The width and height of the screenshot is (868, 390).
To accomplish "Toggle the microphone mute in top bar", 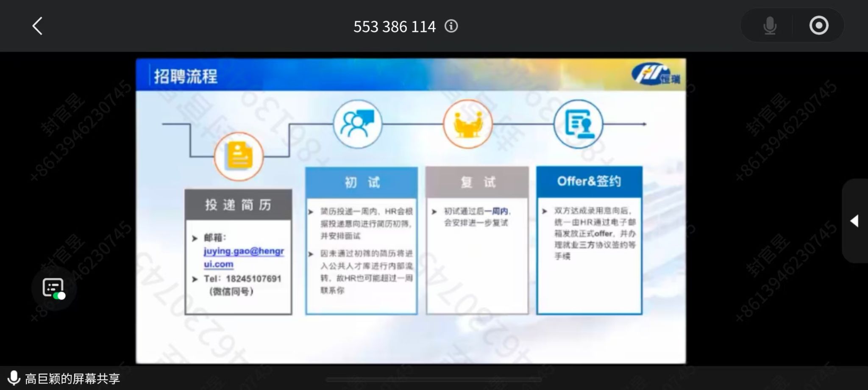I will pos(770,26).
